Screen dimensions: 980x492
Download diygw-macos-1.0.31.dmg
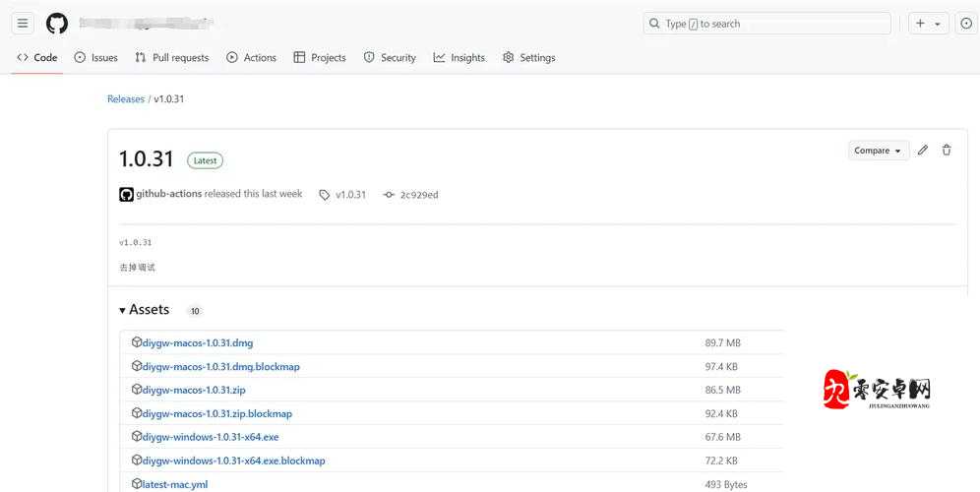point(198,342)
